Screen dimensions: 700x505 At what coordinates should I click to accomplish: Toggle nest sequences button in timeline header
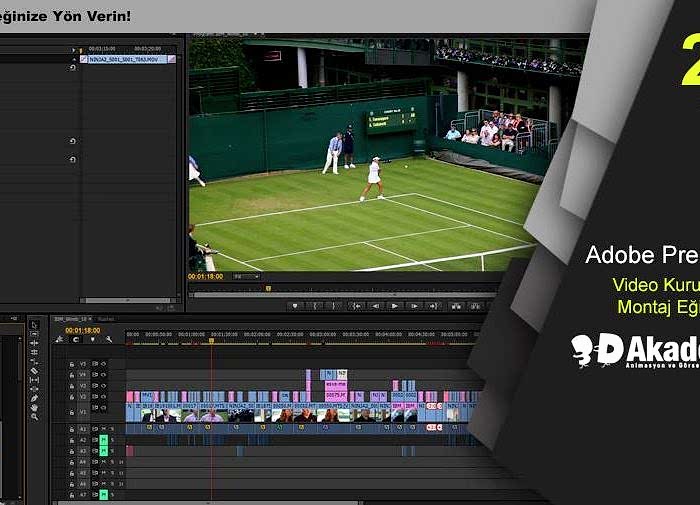pyautogui.click(x=59, y=340)
